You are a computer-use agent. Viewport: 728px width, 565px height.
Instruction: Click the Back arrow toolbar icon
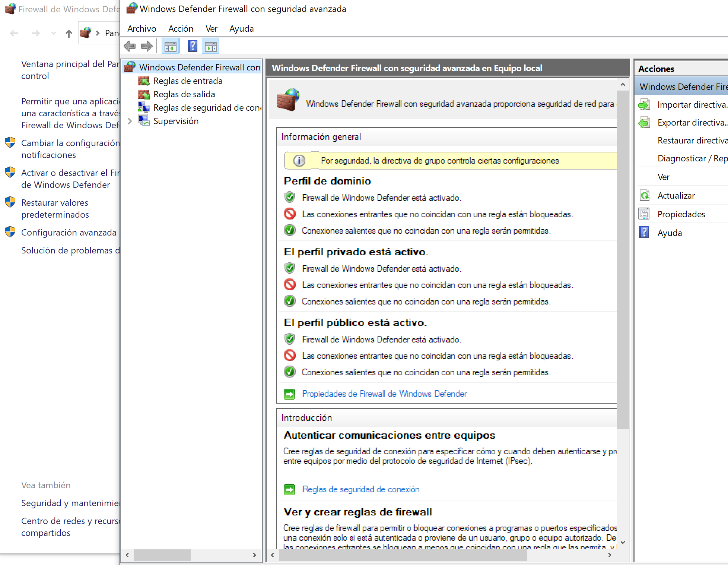point(130,46)
